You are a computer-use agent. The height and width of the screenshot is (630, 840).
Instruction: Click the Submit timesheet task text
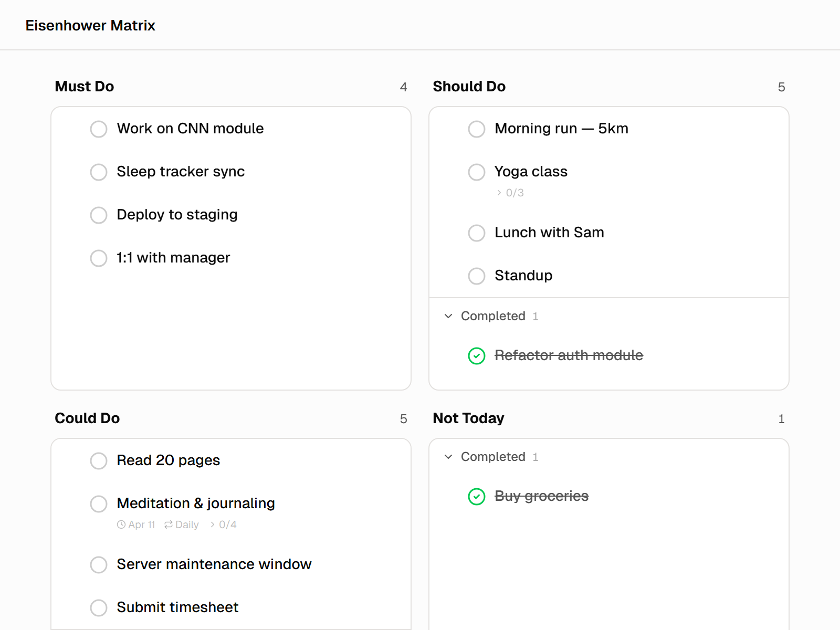(177, 607)
